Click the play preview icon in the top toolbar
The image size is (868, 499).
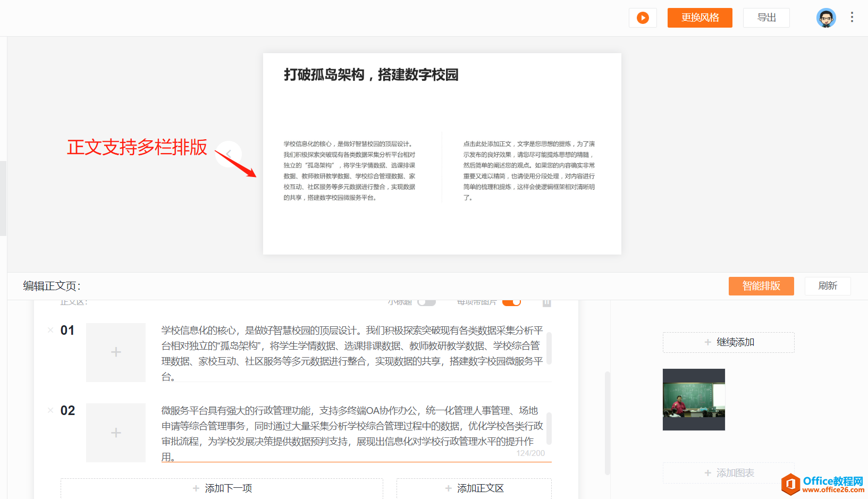[643, 18]
